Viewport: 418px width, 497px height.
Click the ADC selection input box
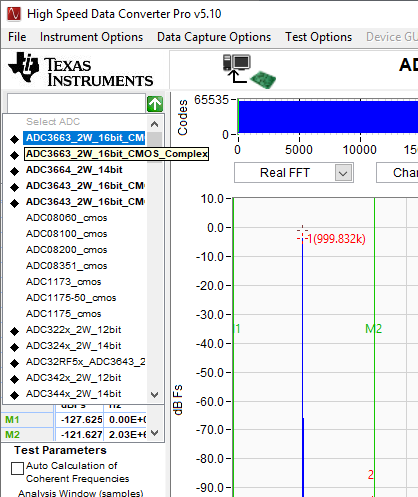pos(76,104)
